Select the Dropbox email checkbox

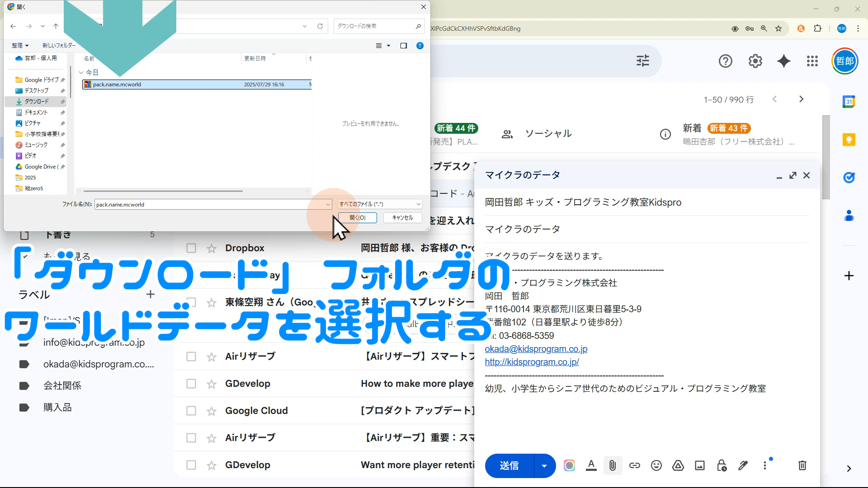(x=191, y=248)
